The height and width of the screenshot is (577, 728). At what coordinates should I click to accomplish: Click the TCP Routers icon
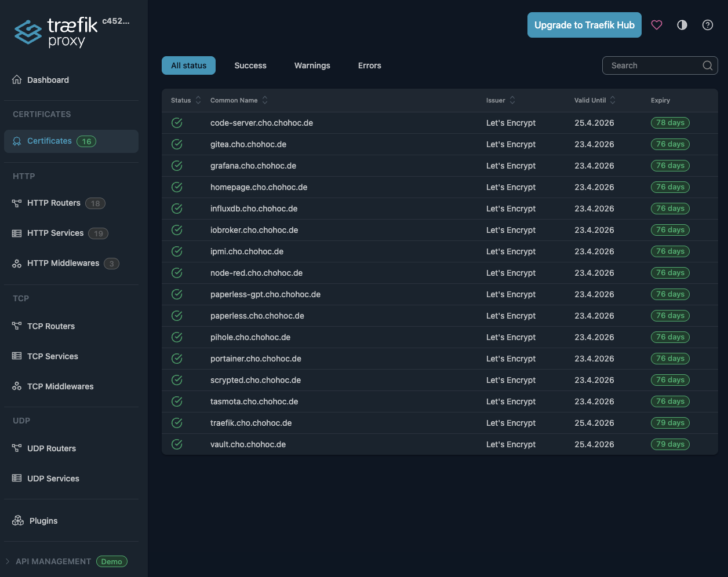(17, 326)
